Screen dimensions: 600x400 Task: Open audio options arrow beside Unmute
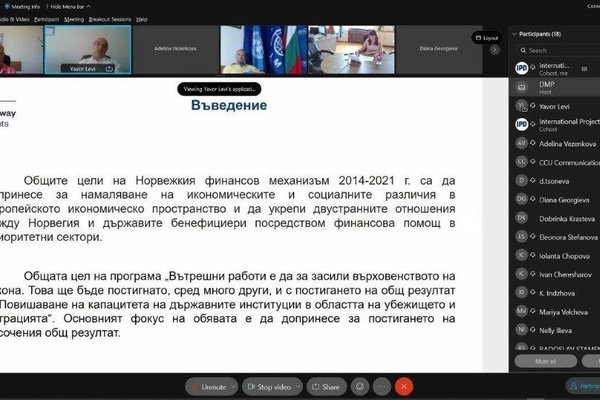point(233,387)
